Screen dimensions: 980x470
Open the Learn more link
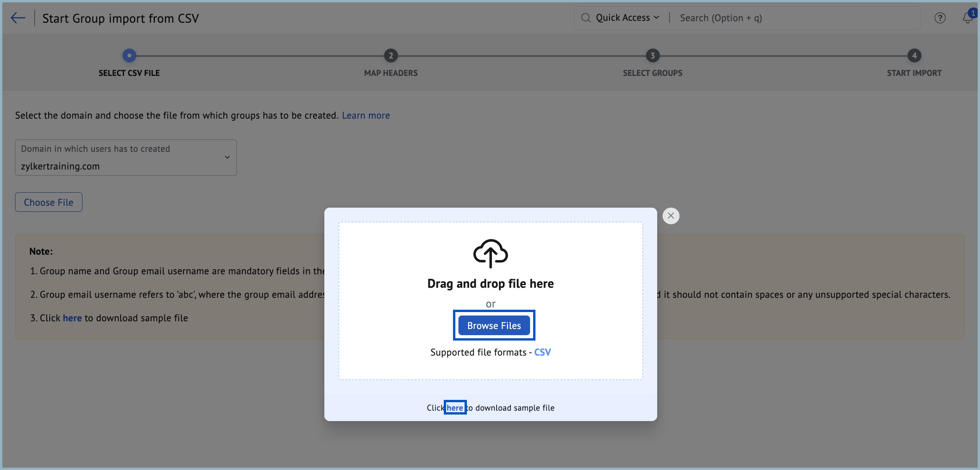click(366, 115)
